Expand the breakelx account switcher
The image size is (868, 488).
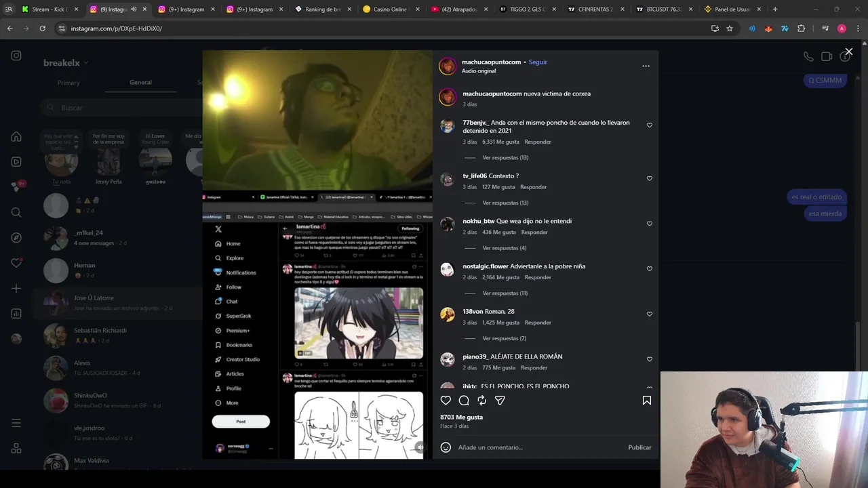[x=66, y=63]
